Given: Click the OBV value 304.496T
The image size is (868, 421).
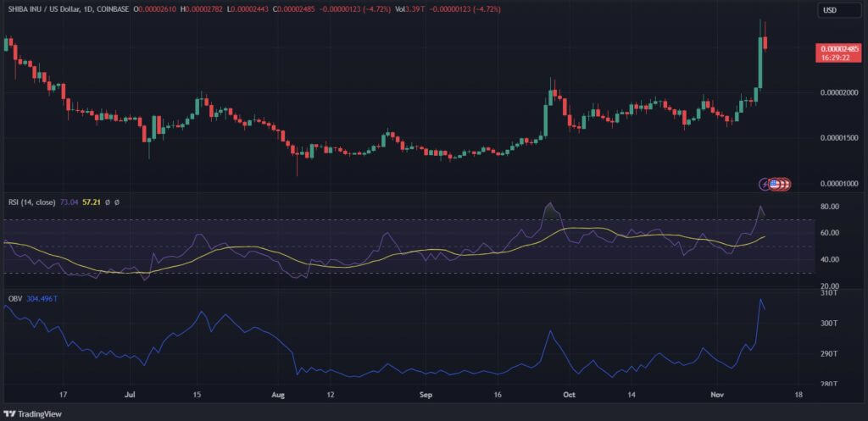Looking at the screenshot, I should pyautogui.click(x=43, y=298).
